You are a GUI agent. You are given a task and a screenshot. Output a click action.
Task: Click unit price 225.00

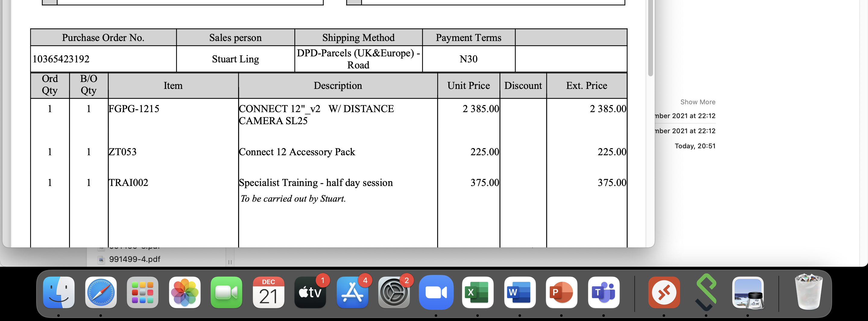click(485, 152)
